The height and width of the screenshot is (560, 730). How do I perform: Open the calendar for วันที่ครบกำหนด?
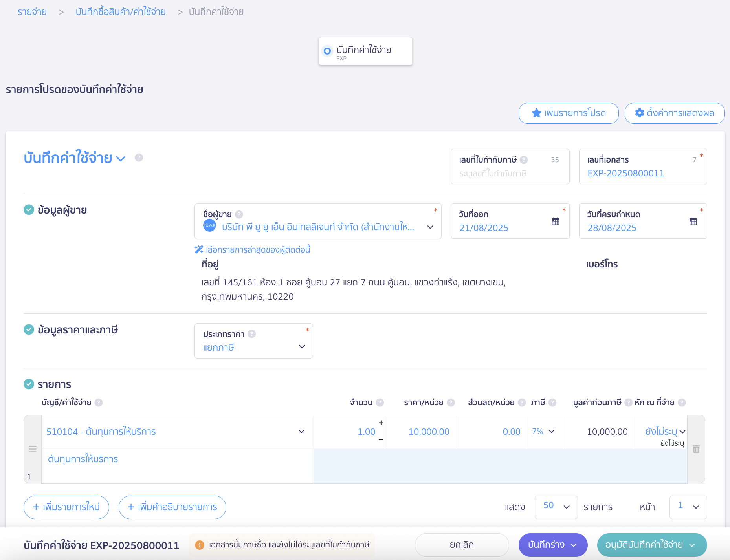point(693,221)
